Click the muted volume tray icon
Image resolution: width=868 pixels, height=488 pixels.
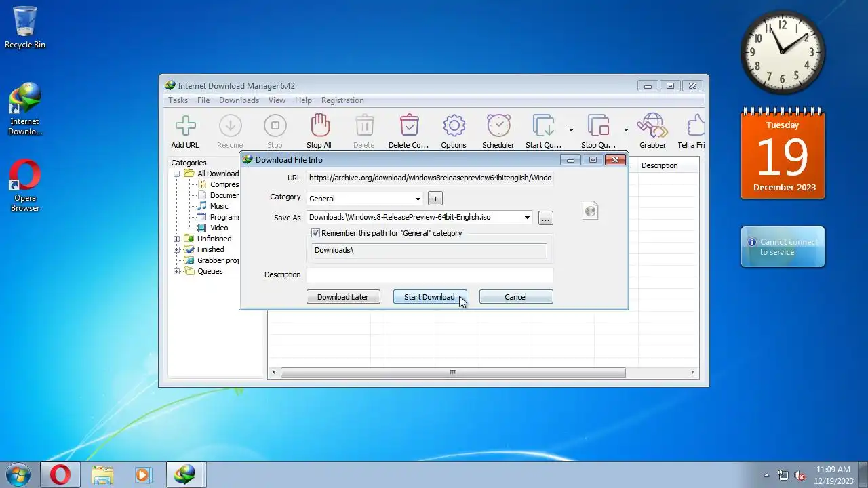tap(800, 475)
